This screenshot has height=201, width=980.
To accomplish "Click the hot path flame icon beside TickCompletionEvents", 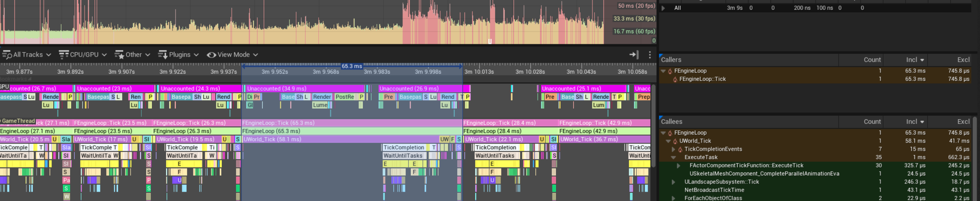I will [x=680, y=149].
